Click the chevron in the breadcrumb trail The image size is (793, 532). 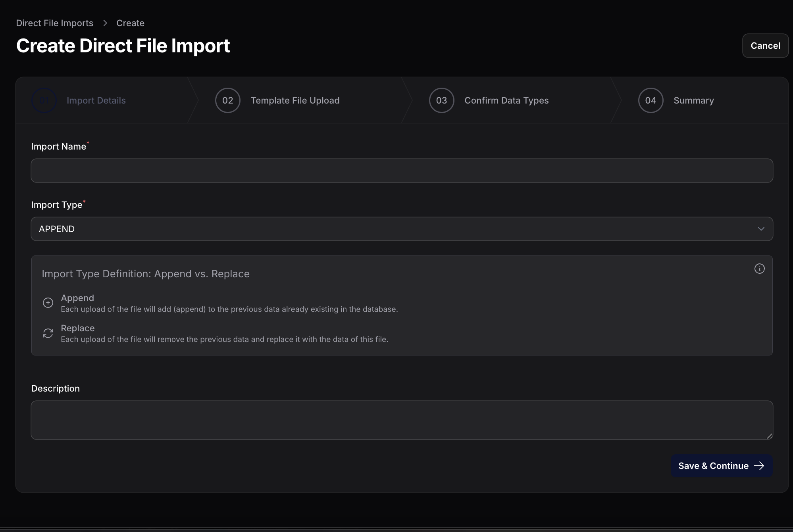pyautogui.click(x=105, y=23)
